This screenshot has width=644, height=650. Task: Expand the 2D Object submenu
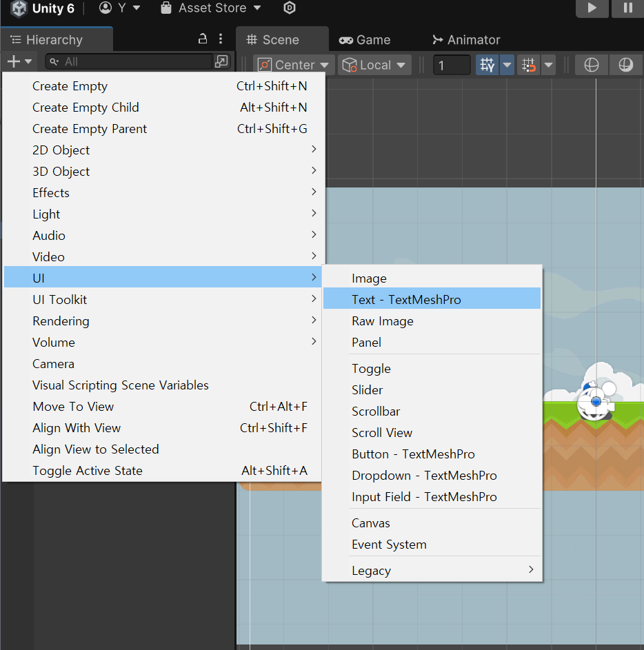pos(163,150)
